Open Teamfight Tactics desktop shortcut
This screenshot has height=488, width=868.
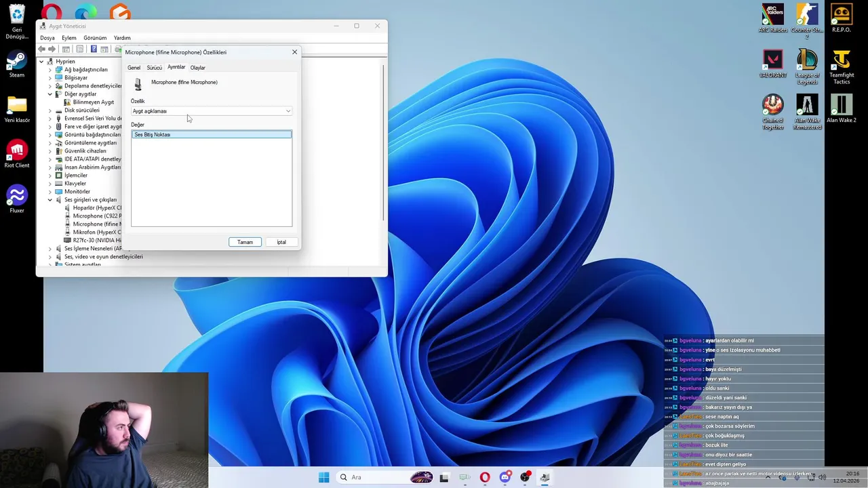(x=842, y=67)
